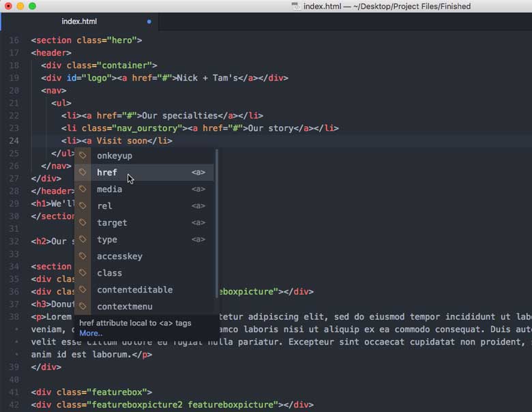Click the <ul> opening tag on line 21
The width and height of the screenshot is (532, 412).
pyautogui.click(x=61, y=103)
